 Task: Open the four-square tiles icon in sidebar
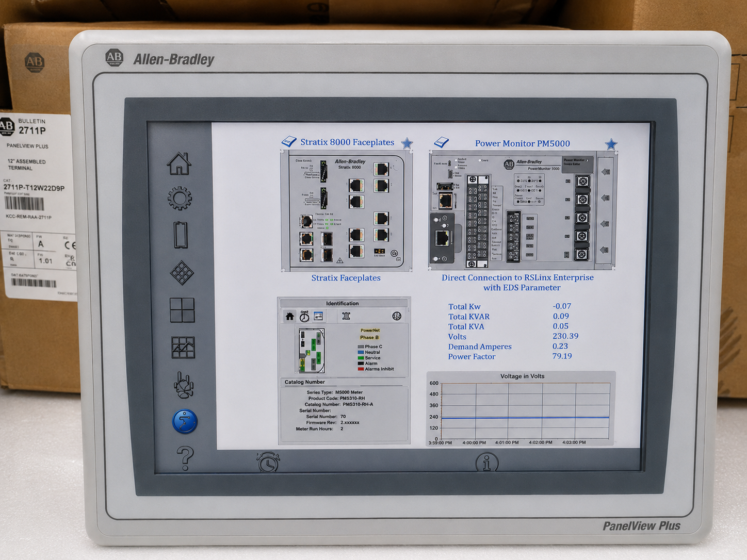pyautogui.click(x=182, y=310)
